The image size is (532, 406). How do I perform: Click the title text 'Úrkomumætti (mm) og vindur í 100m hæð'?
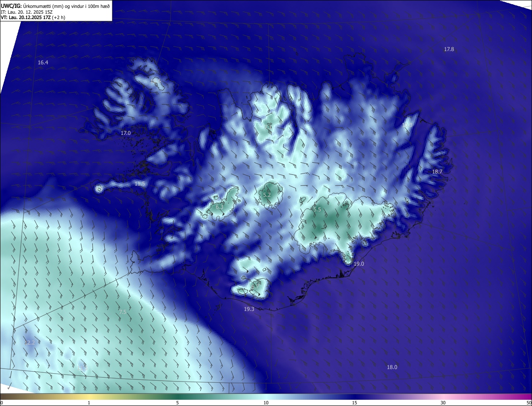click(x=66, y=5)
